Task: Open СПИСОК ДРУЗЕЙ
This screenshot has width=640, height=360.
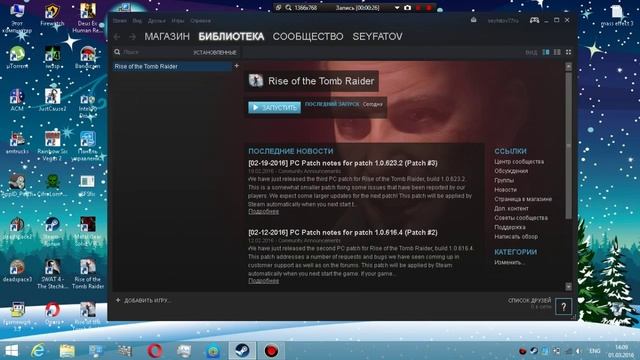Action: [x=529, y=300]
